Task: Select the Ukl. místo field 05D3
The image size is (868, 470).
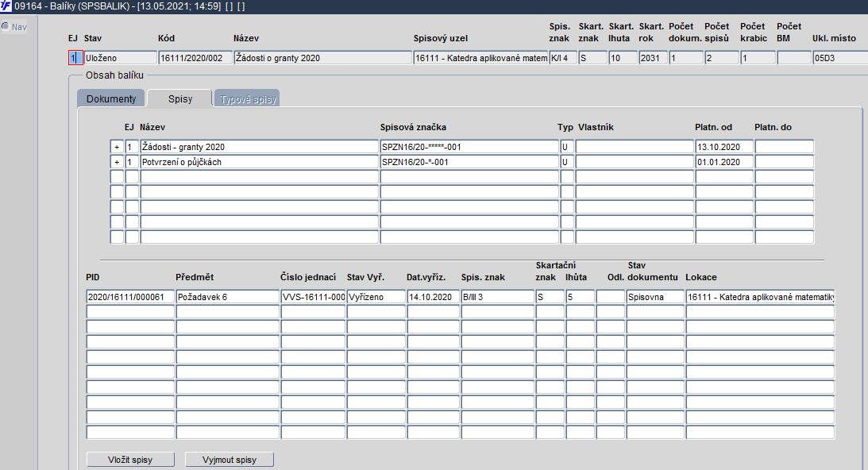Action: [x=840, y=58]
